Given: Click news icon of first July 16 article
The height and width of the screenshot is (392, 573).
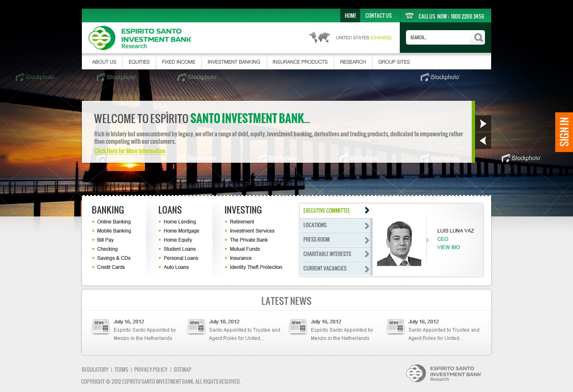Looking at the screenshot, I should click(x=100, y=326).
